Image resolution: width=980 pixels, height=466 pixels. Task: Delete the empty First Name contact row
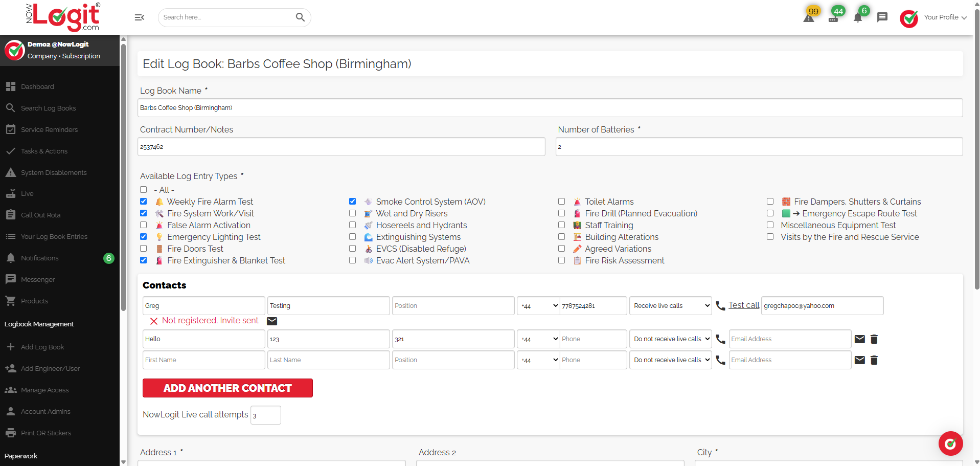click(874, 360)
